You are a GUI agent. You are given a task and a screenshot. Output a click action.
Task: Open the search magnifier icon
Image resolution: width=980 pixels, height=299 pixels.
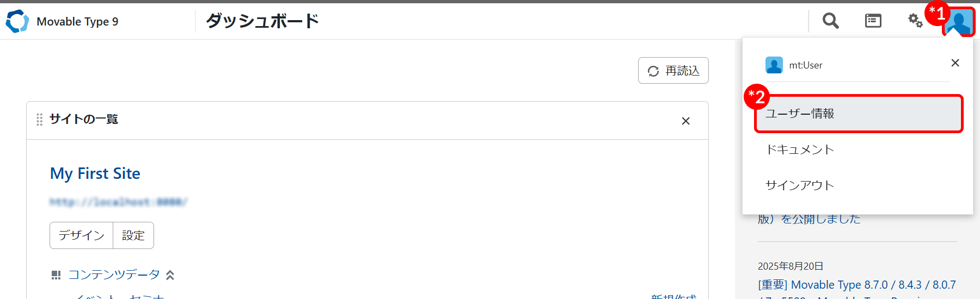tap(830, 21)
